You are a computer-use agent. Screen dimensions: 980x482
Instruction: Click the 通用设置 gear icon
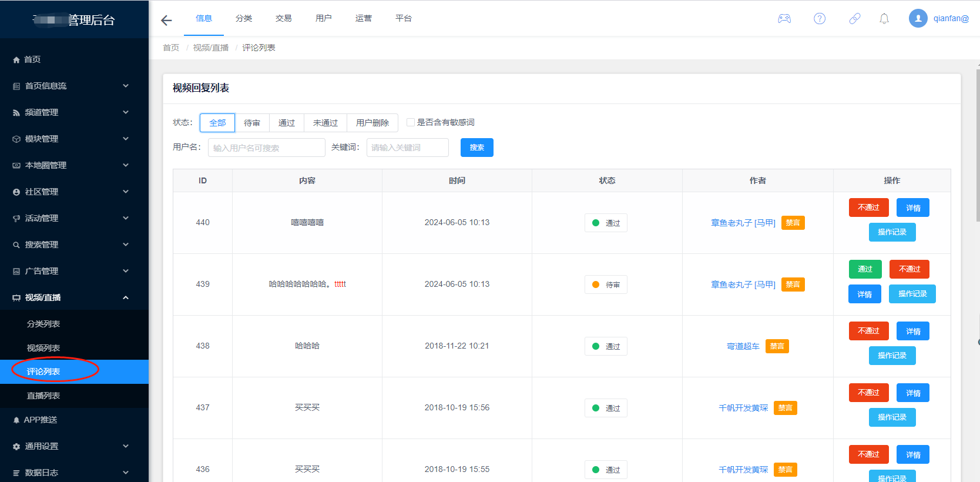click(x=16, y=447)
